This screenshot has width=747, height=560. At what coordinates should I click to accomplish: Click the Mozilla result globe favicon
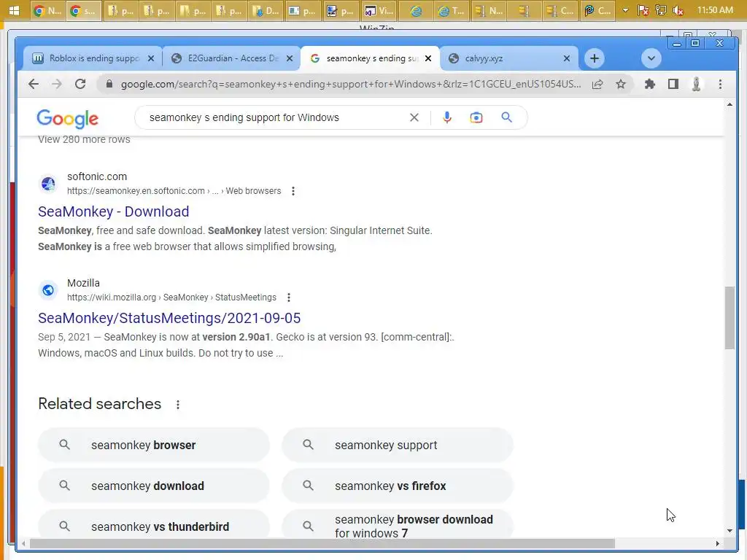tap(48, 290)
